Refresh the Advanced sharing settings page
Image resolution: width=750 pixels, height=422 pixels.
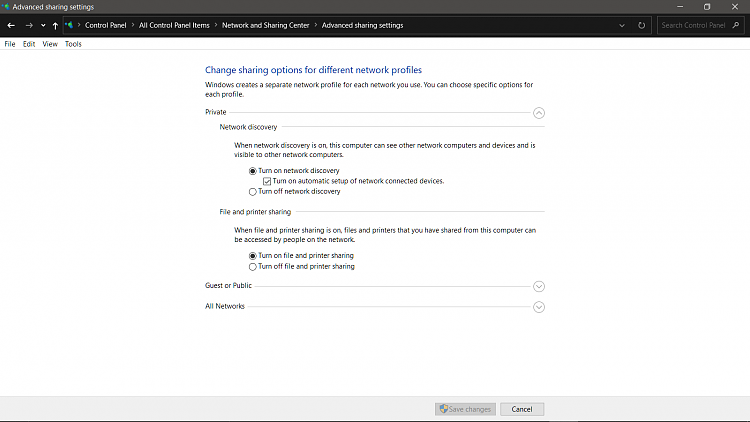pyautogui.click(x=641, y=25)
